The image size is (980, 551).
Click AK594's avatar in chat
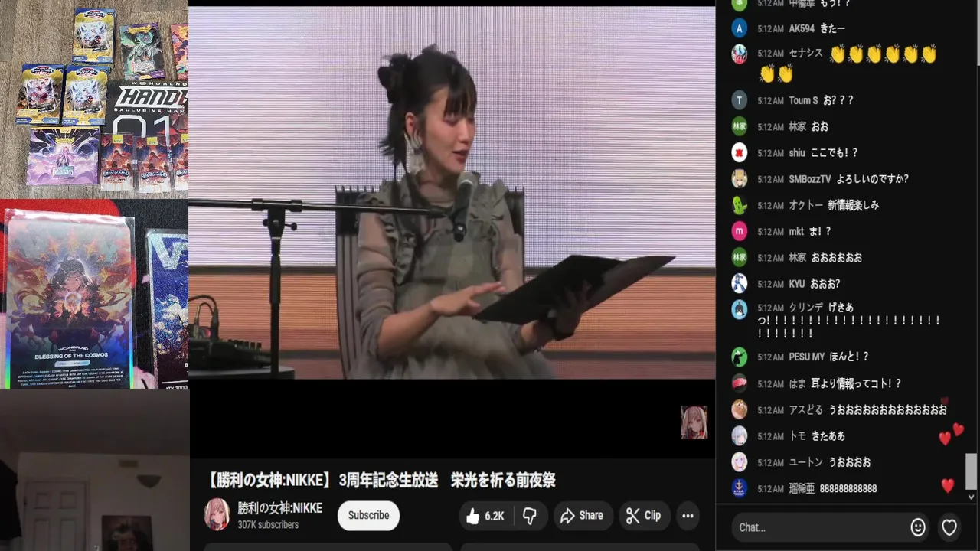(739, 28)
